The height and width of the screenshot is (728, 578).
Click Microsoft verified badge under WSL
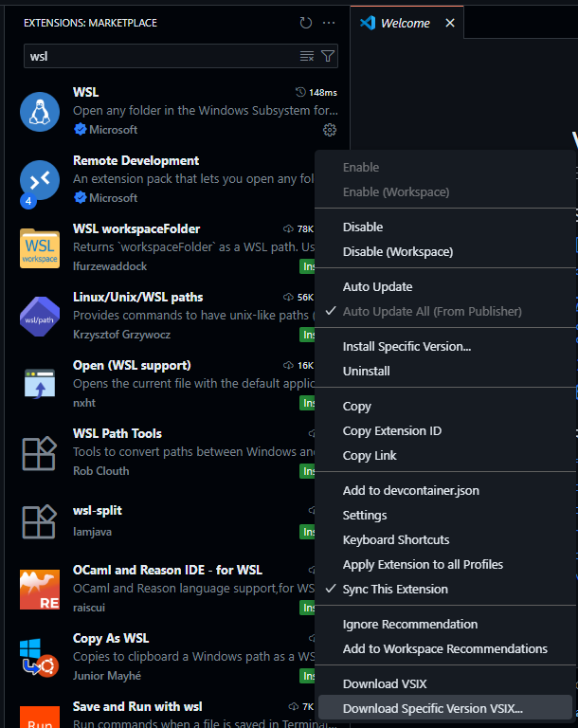coord(80,130)
